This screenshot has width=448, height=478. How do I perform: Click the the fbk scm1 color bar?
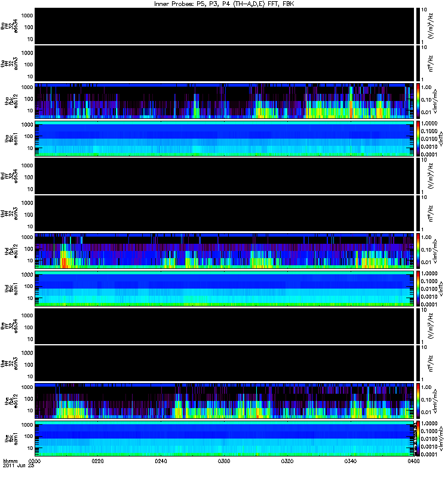pyautogui.click(x=418, y=439)
